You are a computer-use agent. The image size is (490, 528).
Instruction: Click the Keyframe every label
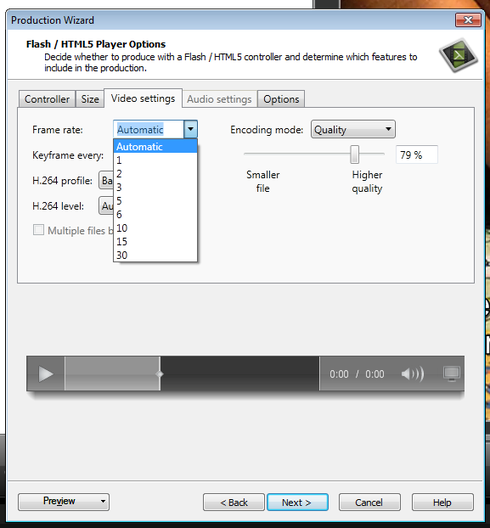pyautogui.click(x=68, y=155)
